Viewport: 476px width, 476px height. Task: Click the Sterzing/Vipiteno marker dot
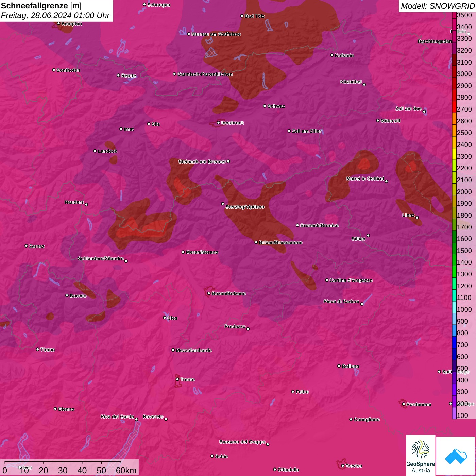point(223,204)
